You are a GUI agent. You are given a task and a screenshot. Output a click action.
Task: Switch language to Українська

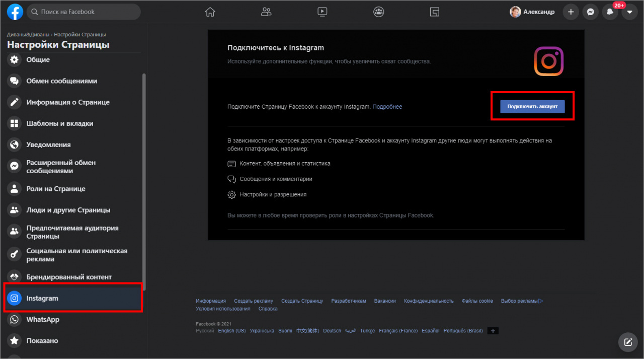click(262, 331)
